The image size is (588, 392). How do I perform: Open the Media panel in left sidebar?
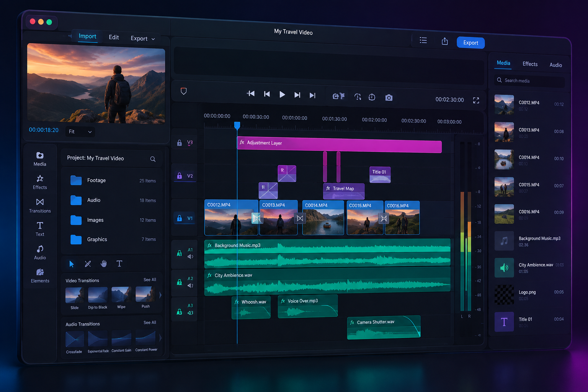(40, 159)
